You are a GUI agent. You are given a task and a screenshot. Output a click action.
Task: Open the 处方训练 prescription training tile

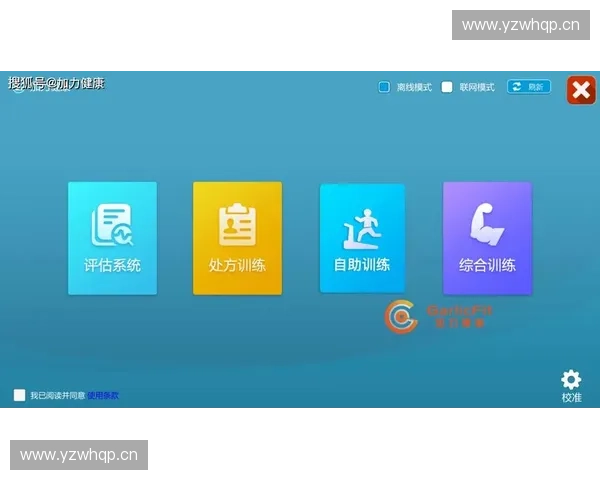(x=237, y=238)
